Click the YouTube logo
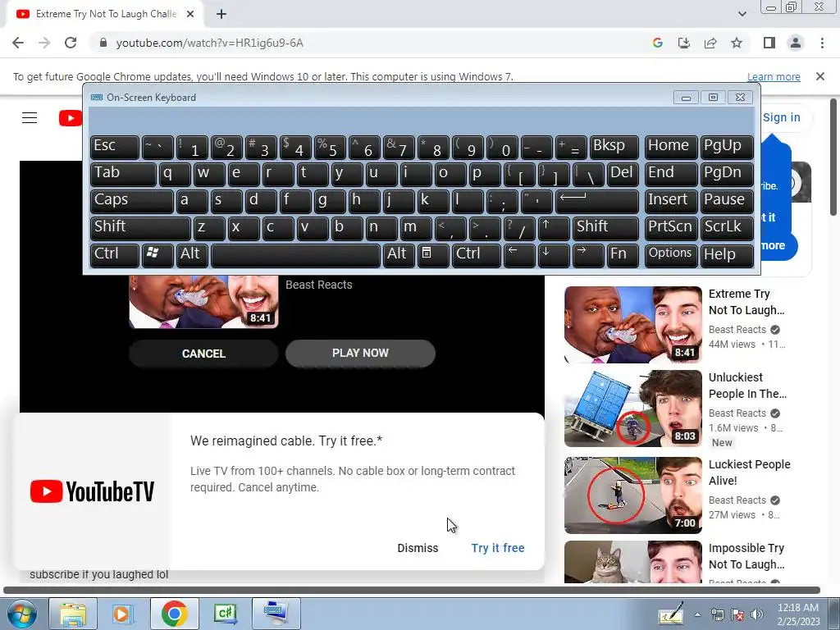This screenshot has width=840, height=630. point(71,118)
